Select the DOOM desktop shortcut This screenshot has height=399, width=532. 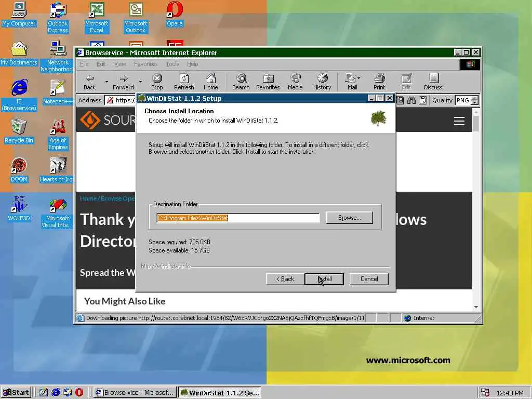19,170
